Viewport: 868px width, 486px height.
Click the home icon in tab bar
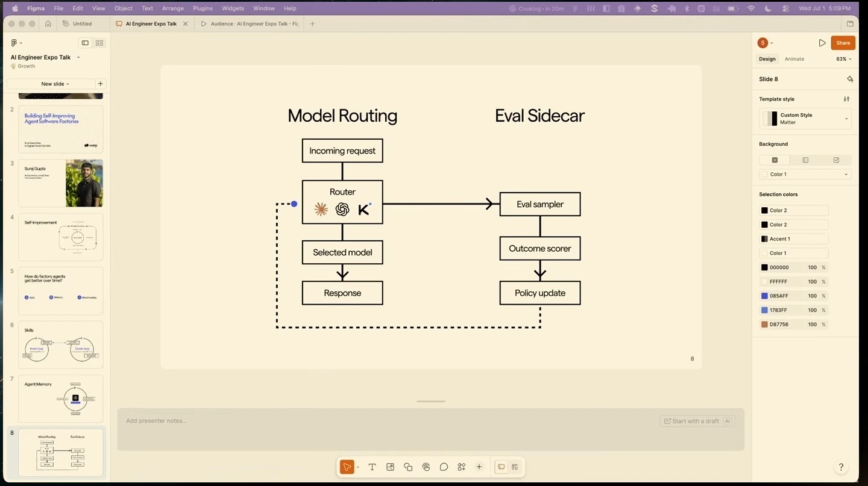(x=48, y=23)
